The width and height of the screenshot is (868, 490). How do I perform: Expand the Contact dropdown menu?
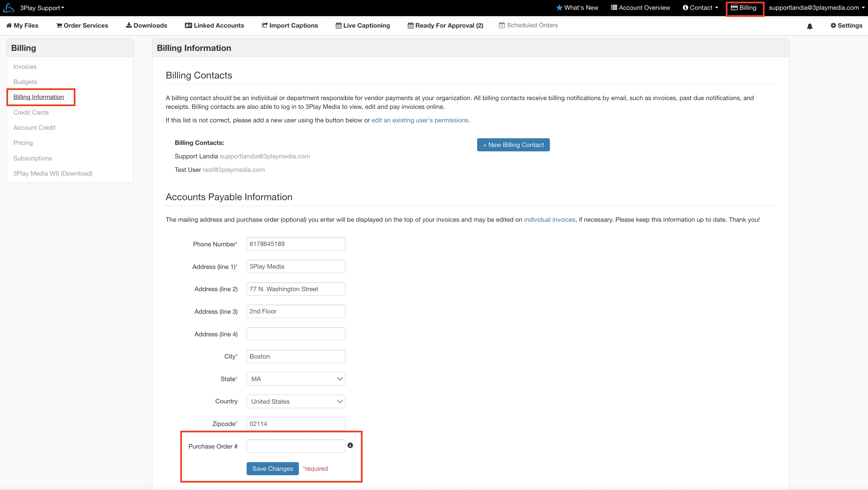coord(700,8)
